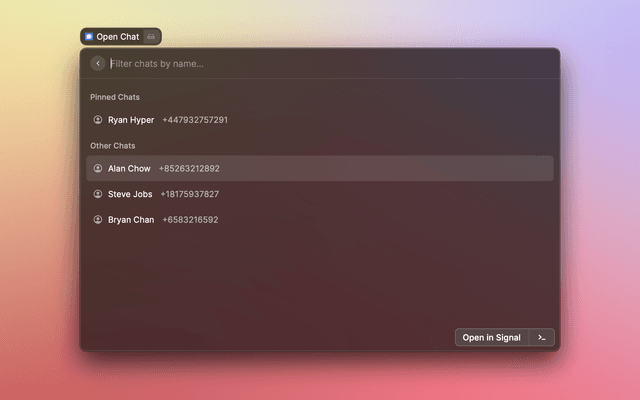This screenshot has width=640, height=400.
Task: Click Steve Jobs' contact avatar icon
Action: click(x=98, y=194)
